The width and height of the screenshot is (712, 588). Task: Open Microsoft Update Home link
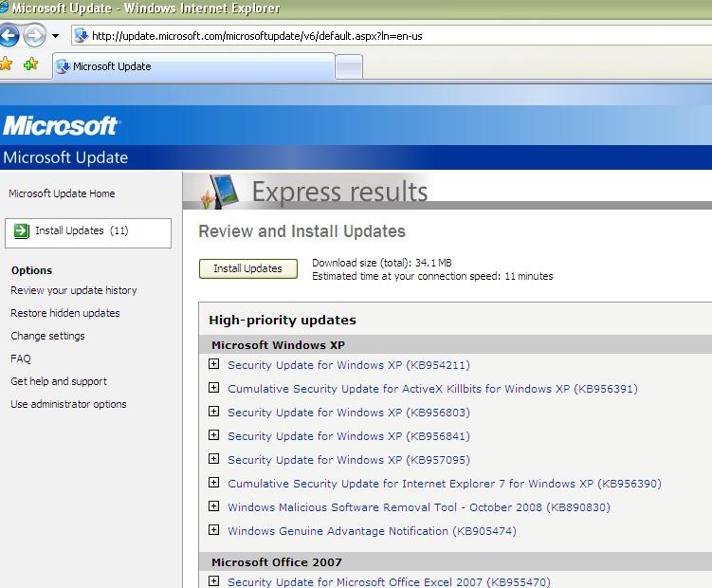tap(62, 193)
